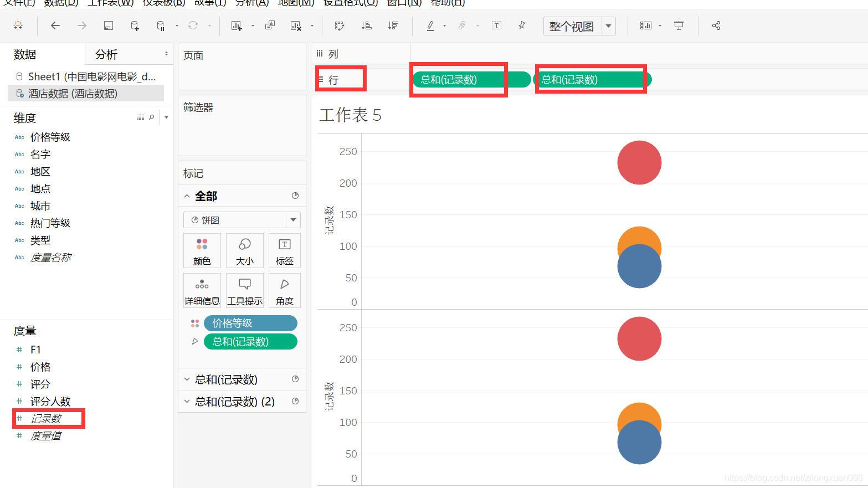Open the clear sheet dropdown arrow
This screenshot has height=488, width=868.
[312, 25]
